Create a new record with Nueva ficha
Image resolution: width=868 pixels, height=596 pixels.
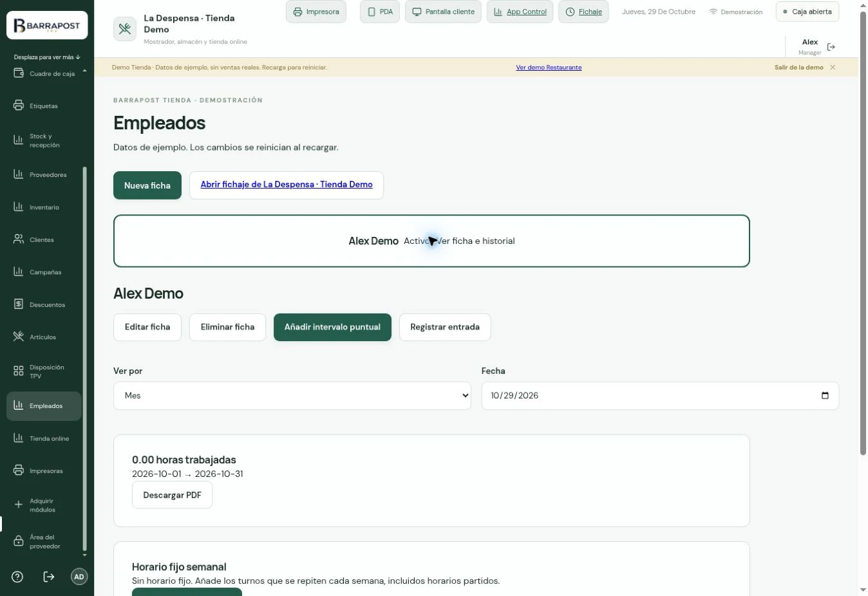coord(147,185)
